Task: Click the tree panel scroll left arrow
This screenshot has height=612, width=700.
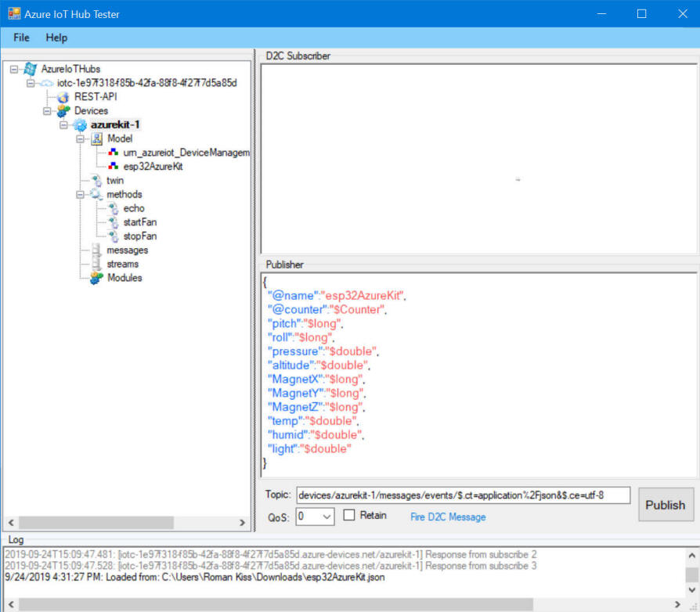Action: [x=11, y=522]
